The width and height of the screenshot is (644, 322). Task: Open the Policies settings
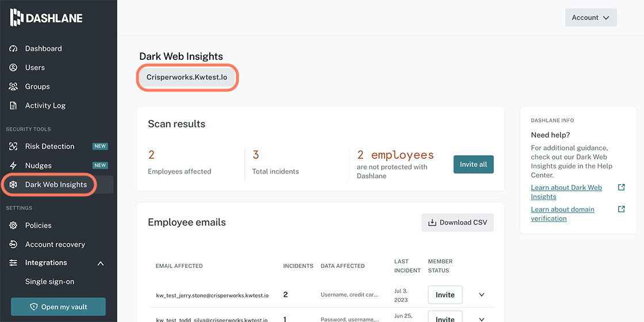click(x=38, y=225)
